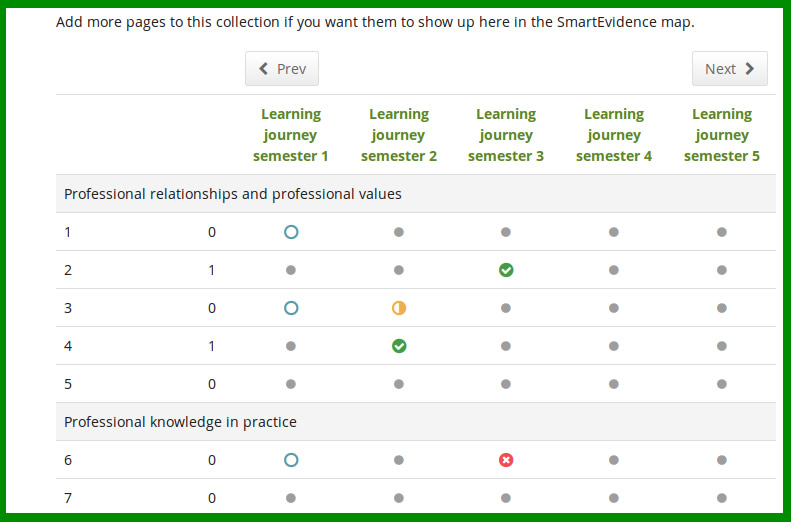Click the blue ready-for-assessment circle in row 1
This screenshot has height=522, width=791.
pyautogui.click(x=291, y=232)
